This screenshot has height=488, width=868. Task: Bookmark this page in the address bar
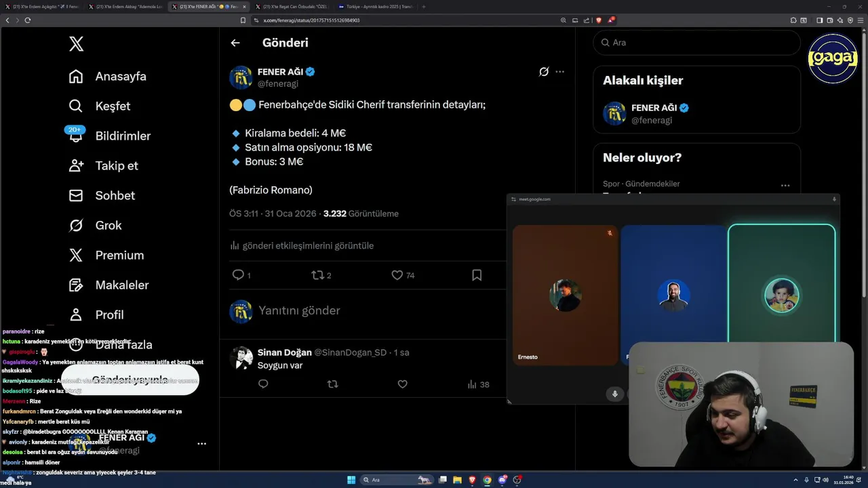(243, 20)
